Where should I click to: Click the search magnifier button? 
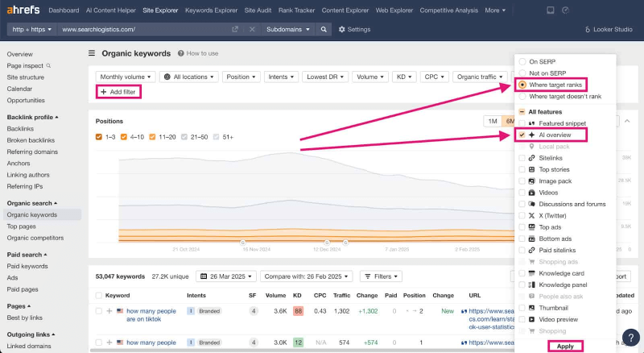pyautogui.click(x=324, y=29)
